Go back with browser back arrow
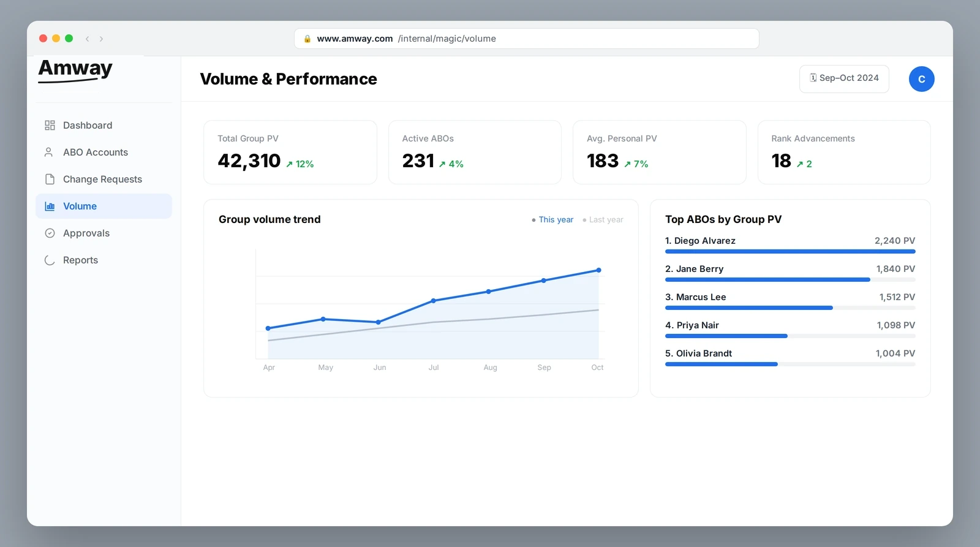The image size is (980, 547). [88, 39]
